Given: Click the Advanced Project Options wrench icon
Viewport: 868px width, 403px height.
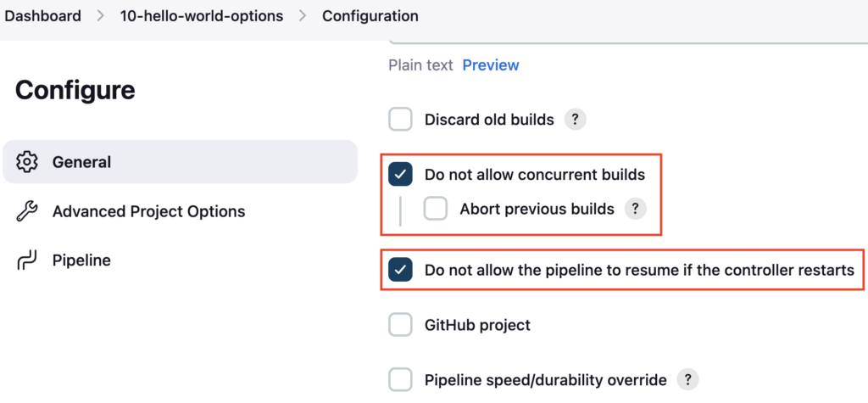Looking at the screenshot, I should [26, 211].
